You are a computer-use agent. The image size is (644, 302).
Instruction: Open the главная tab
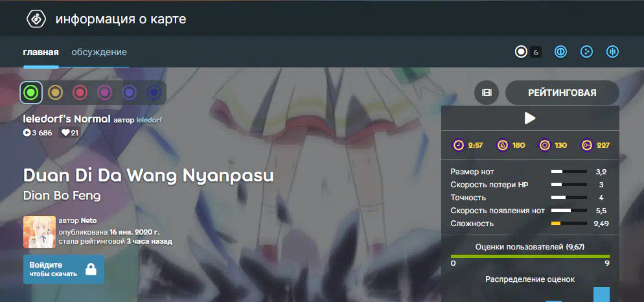[41, 52]
